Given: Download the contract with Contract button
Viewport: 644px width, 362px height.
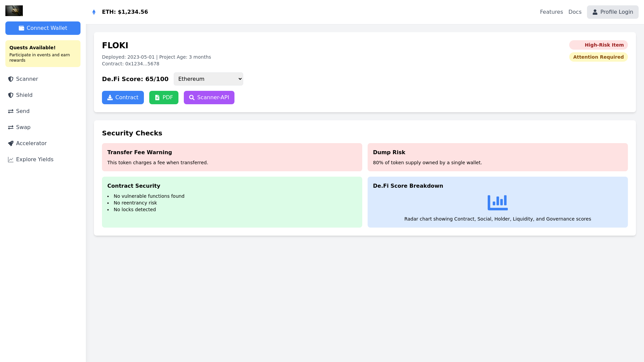Looking at the screenshot, I should 123,97.
